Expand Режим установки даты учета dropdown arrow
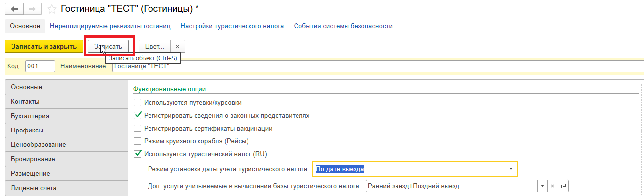This screenshot has width=644, height=196. 511,169
